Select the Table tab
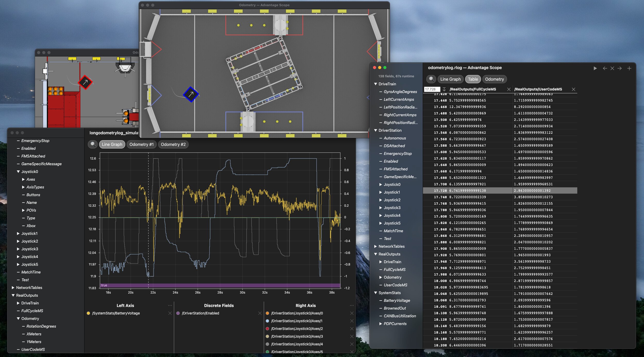Viewport: 644px width, 357px height. point(473,79)
